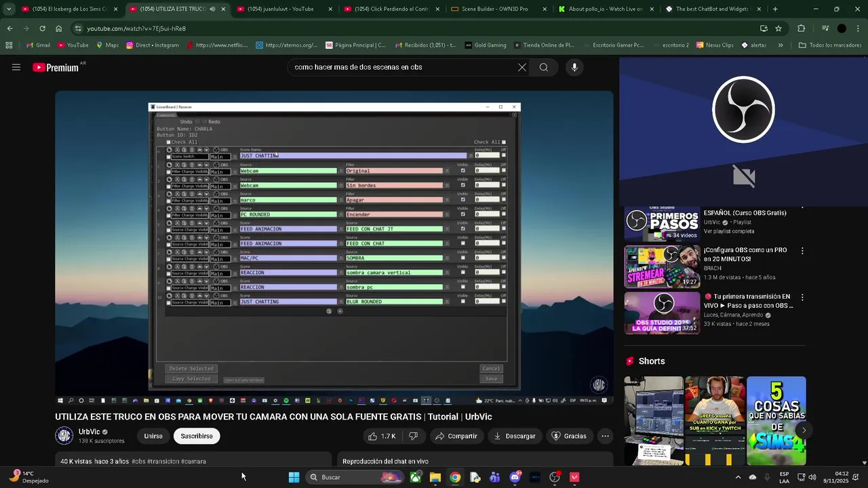Viewport: 868px width, 488px height.
Task: Open 5 Cosas Sims 4 short
Action: (x=776, y=421)
